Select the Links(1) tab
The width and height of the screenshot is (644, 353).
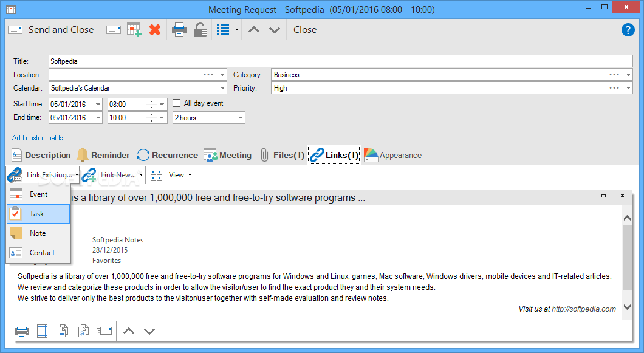[334, 156]
